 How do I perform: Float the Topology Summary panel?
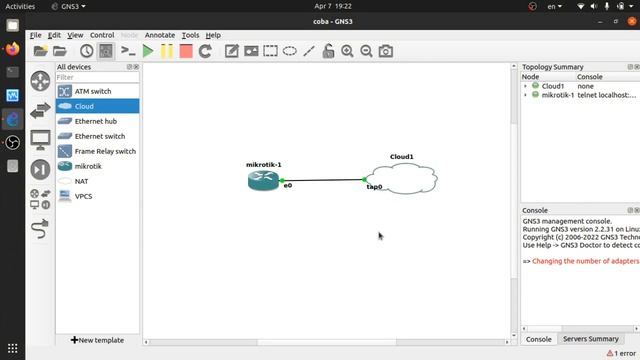point(630,67)
